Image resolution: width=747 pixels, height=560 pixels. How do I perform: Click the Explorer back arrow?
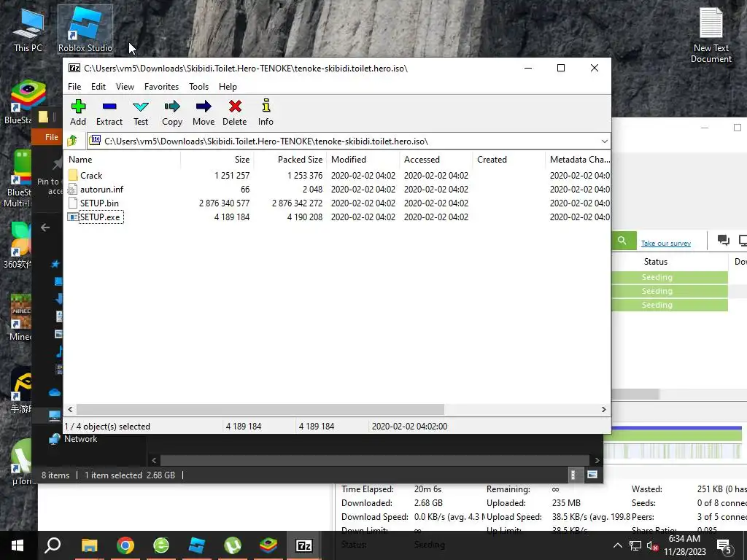coord(45,227)
